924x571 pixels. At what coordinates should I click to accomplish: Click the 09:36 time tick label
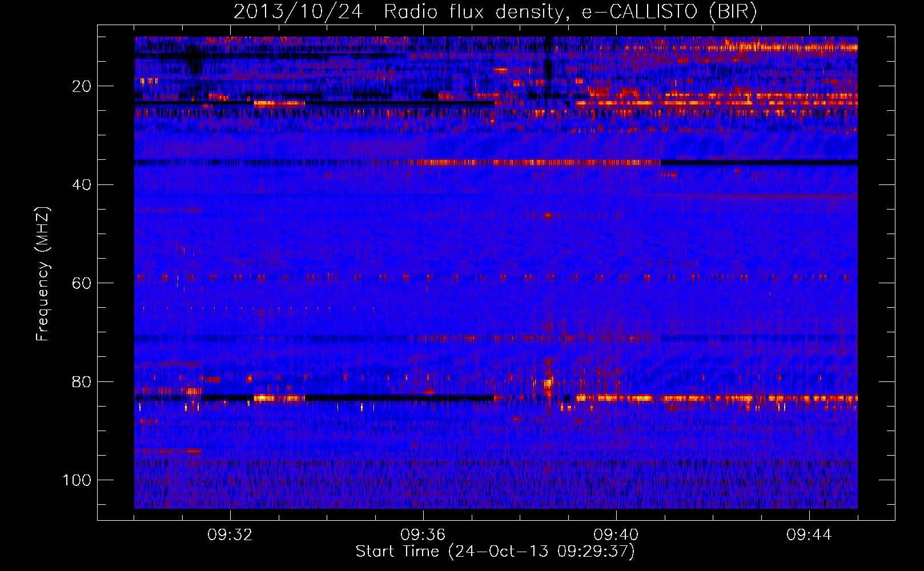(x=423, y=535)
